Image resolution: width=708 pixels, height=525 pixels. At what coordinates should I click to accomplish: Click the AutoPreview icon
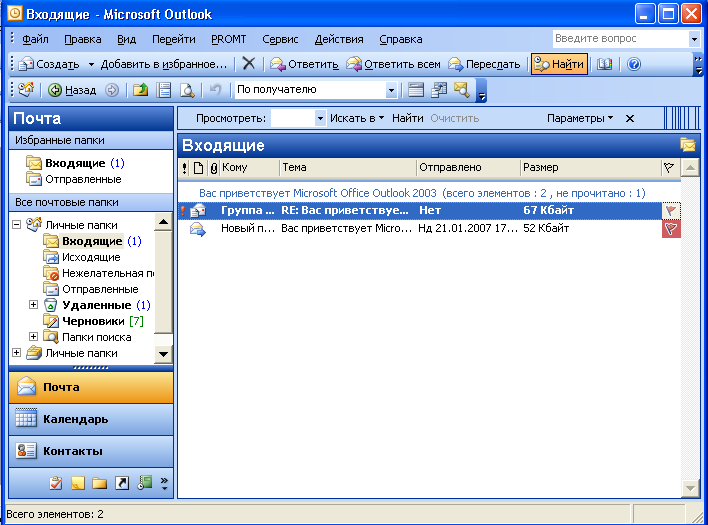tap(415, 90)
